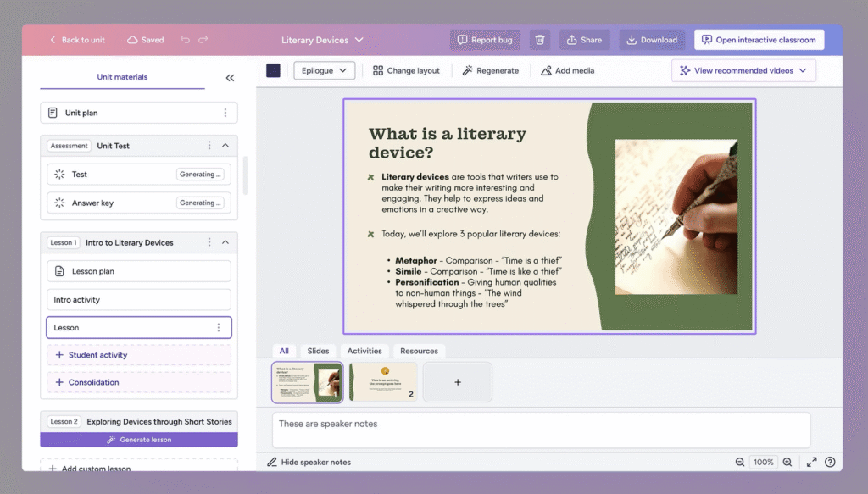Open interactive classroom
Image resolution: width=868 pixels, height=494 pixels.
point(759,40)
